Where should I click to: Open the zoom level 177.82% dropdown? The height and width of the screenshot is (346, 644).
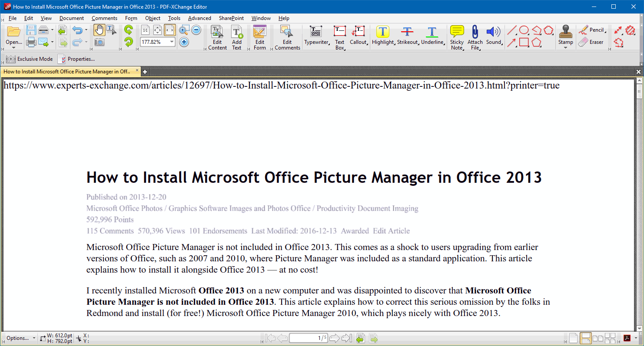[172, 42]
